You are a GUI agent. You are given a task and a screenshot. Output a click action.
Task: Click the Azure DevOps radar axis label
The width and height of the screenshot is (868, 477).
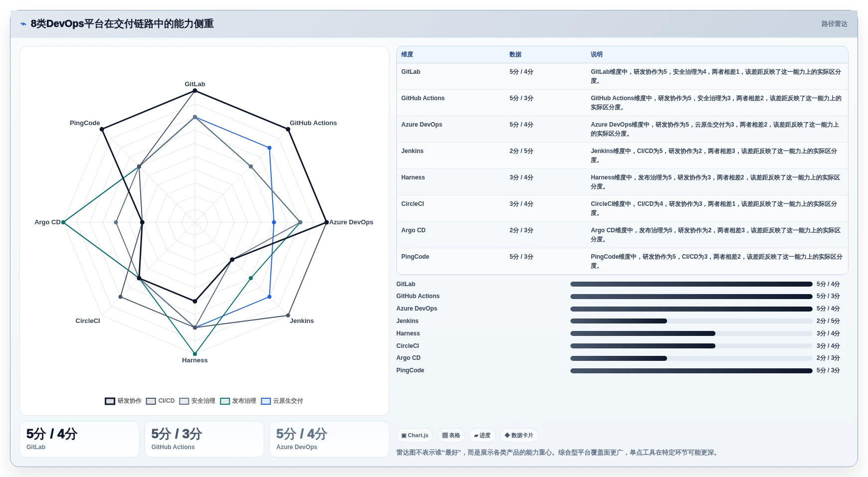point(351,222)
